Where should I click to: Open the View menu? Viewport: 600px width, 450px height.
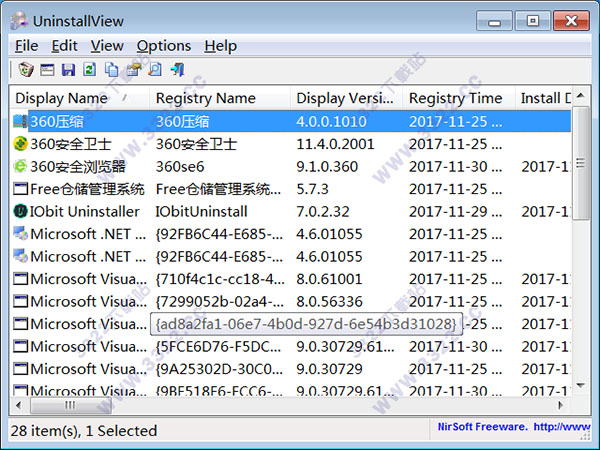click(107, 46)
